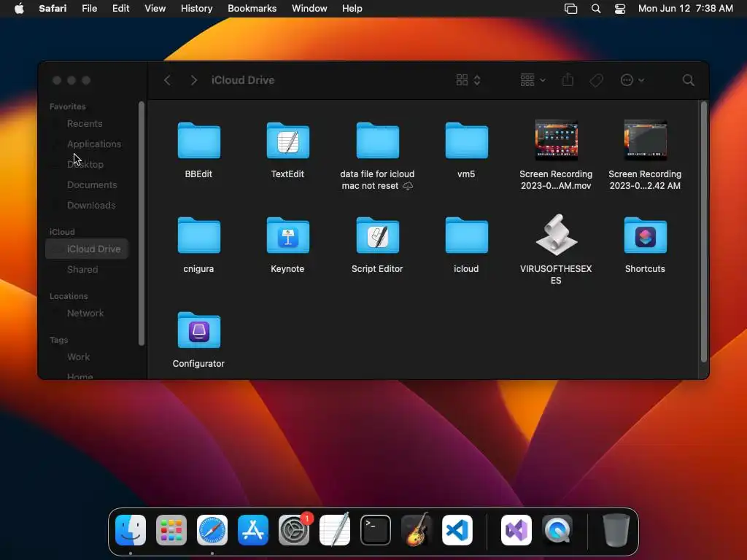The height and width of the screenshot is (560, 747).
Task: Open Launchpad from the Dock
Action: (x=171, y=530)
